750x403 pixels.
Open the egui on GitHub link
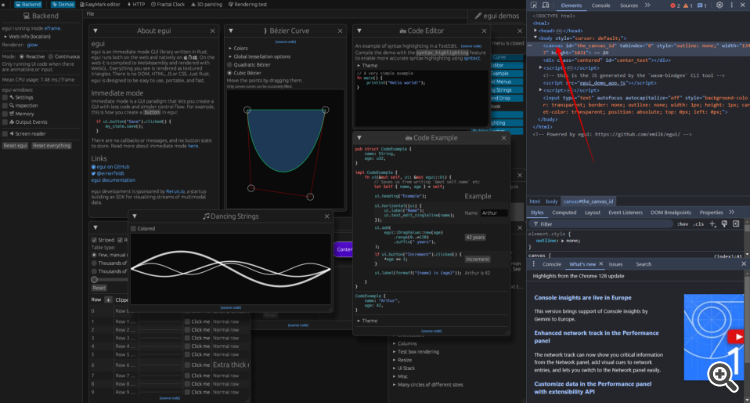pyautogui.click(x=110, y=166)
